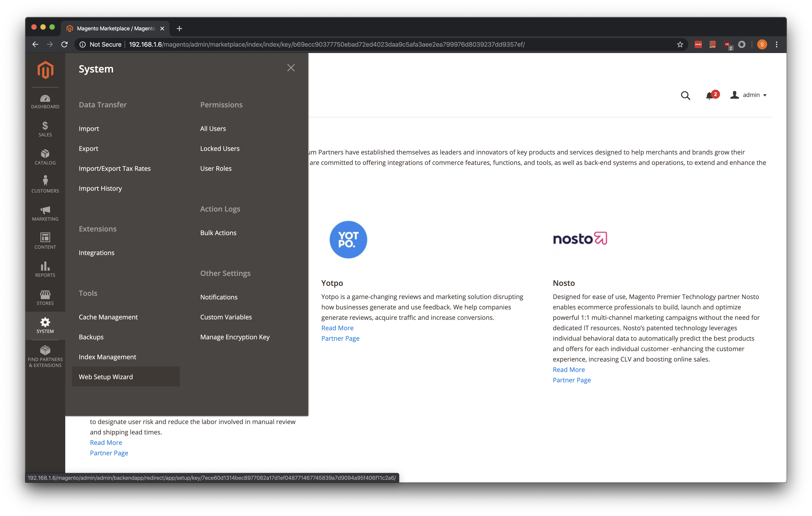Image resolution: width=812 pixels, height=516 pixels.
Task: Open the Stores sidebar menu
Action: click(x=45, y=298)
